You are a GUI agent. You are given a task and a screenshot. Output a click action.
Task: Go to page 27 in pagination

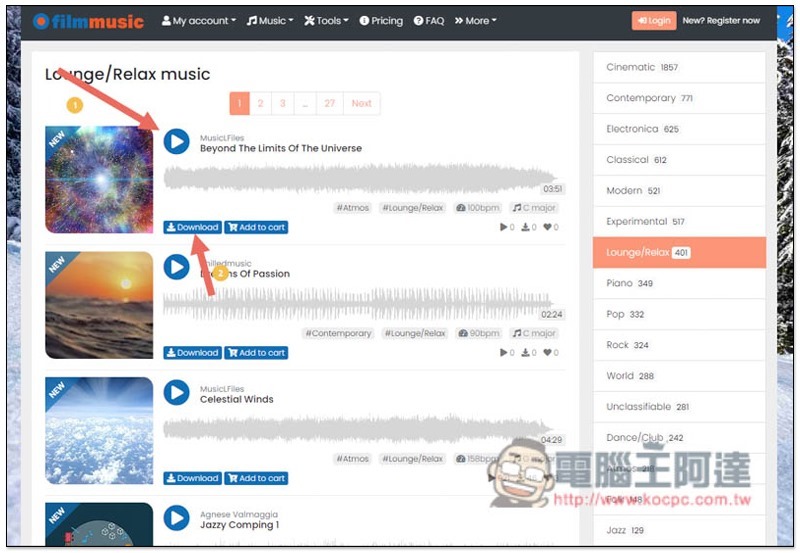(x=330, y=103)
